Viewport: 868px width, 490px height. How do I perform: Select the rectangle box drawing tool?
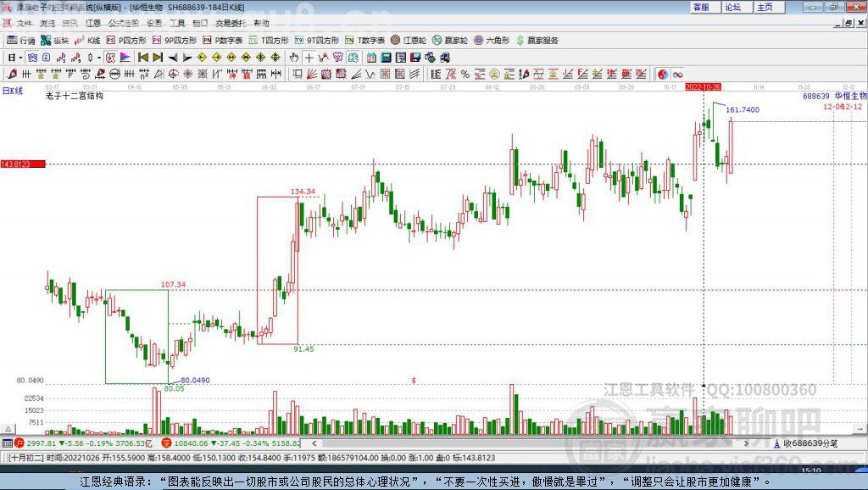coord(298,75)
